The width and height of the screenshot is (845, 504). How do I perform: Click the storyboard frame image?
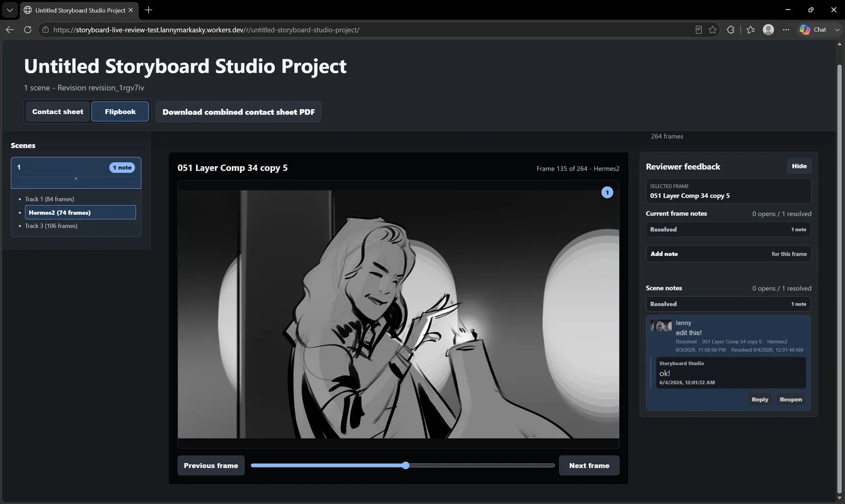pyautogui.click(x=398, y=314)
